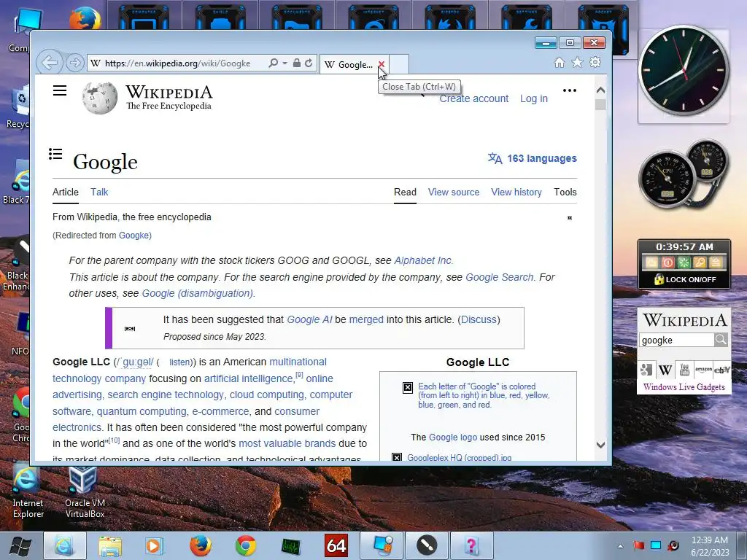Screen dimensions: 747x560
Task: Show hidden system tray icons arrow
Action: 620,545
